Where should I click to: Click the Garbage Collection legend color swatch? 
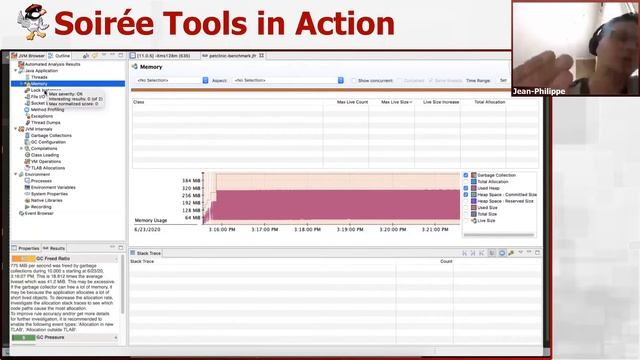point(474,175)
